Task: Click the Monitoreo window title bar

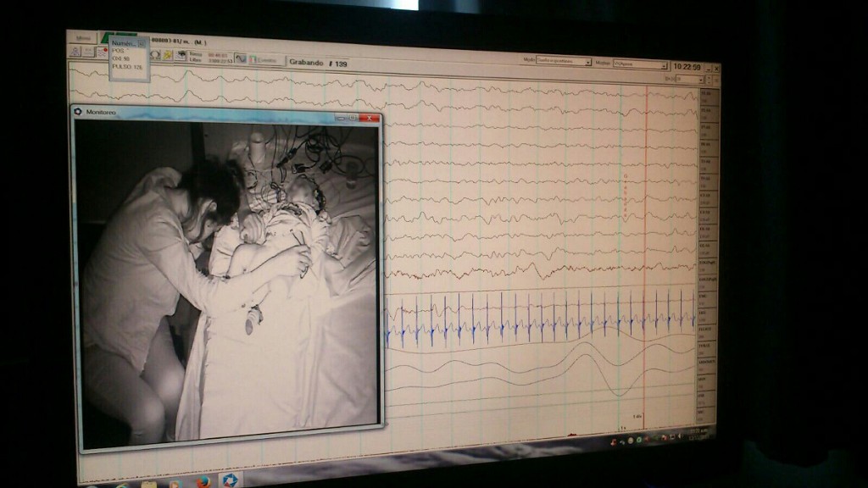Action: click(225, 114)
